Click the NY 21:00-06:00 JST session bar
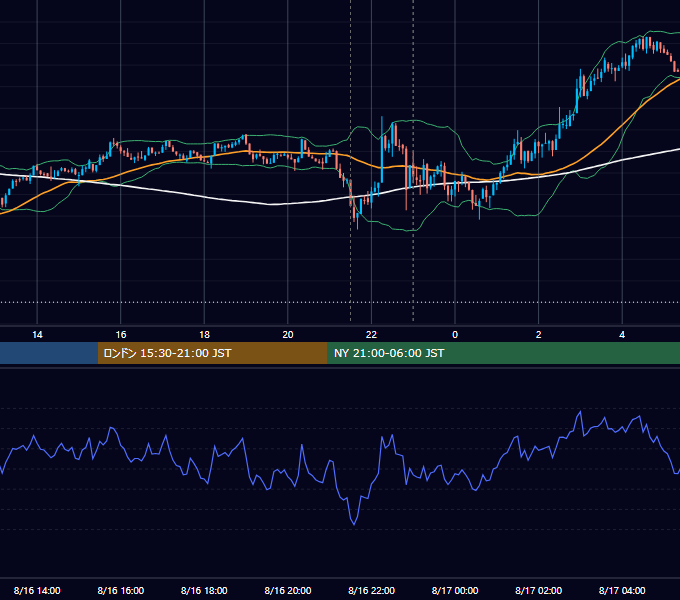This screenshot has width=680, height=600. point(503,353)
